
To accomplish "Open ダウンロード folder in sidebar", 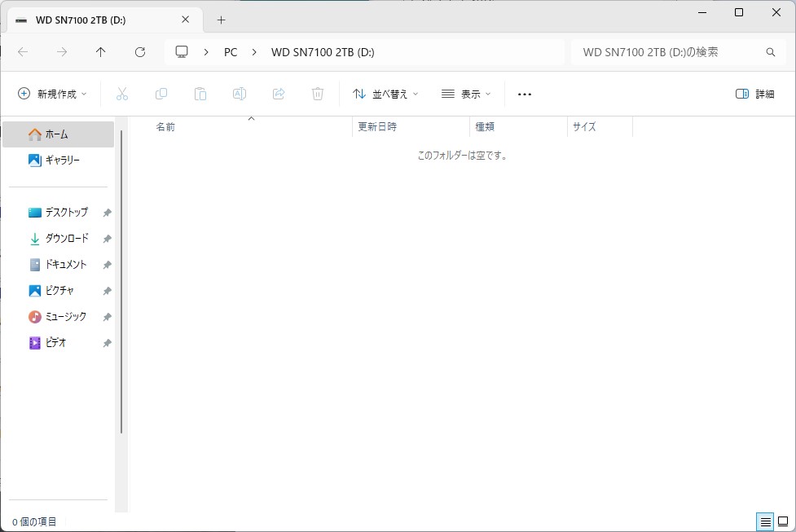I will click(59, 239).
